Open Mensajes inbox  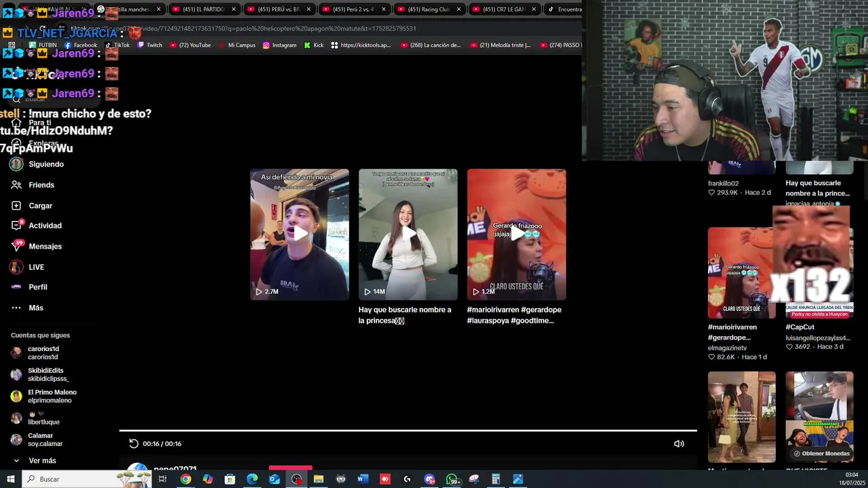coord(45,247)
